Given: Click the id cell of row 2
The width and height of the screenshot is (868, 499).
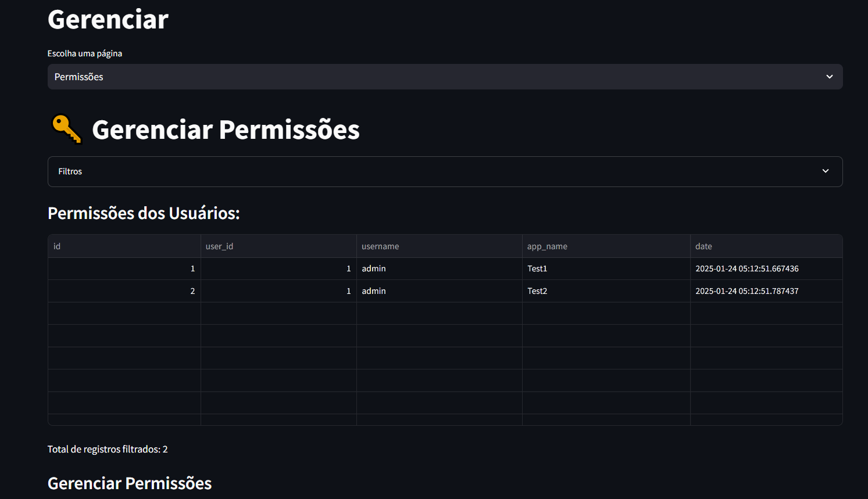Looking at the screenshot, I should 124,291.
